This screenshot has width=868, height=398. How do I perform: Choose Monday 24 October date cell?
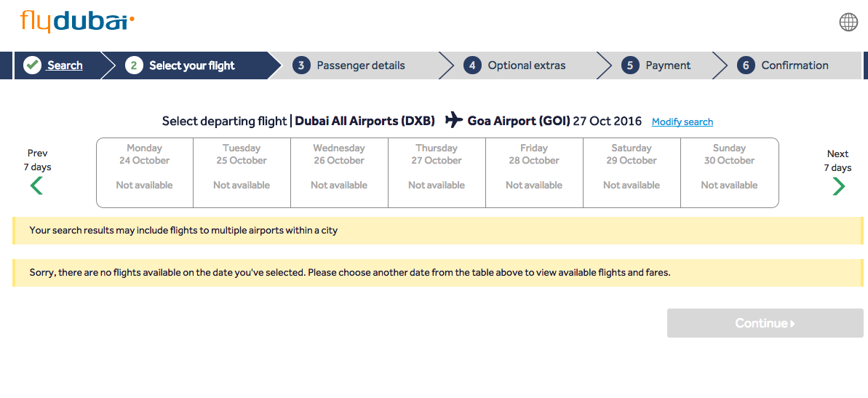point(145,172)
